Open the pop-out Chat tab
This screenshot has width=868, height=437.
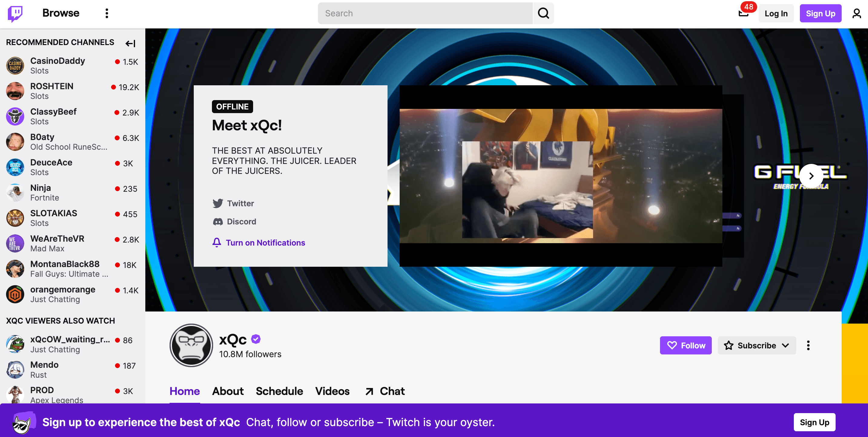point(385,391)
